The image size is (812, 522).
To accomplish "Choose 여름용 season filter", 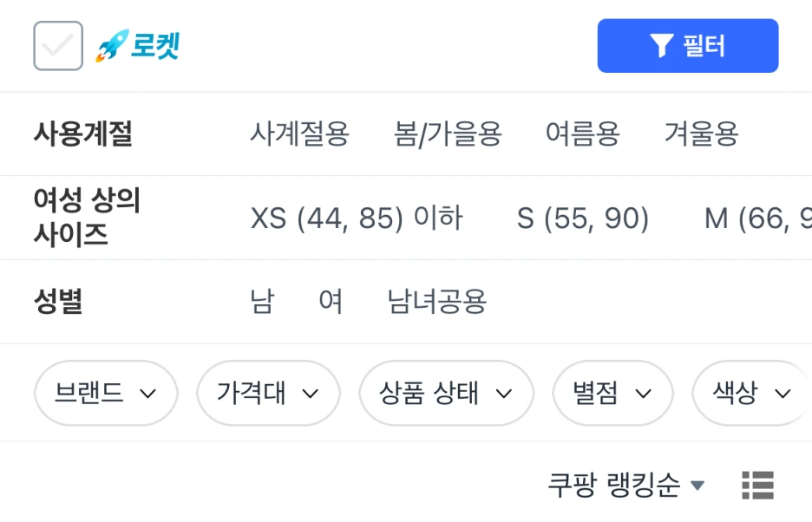I will [x=582, y=134].
